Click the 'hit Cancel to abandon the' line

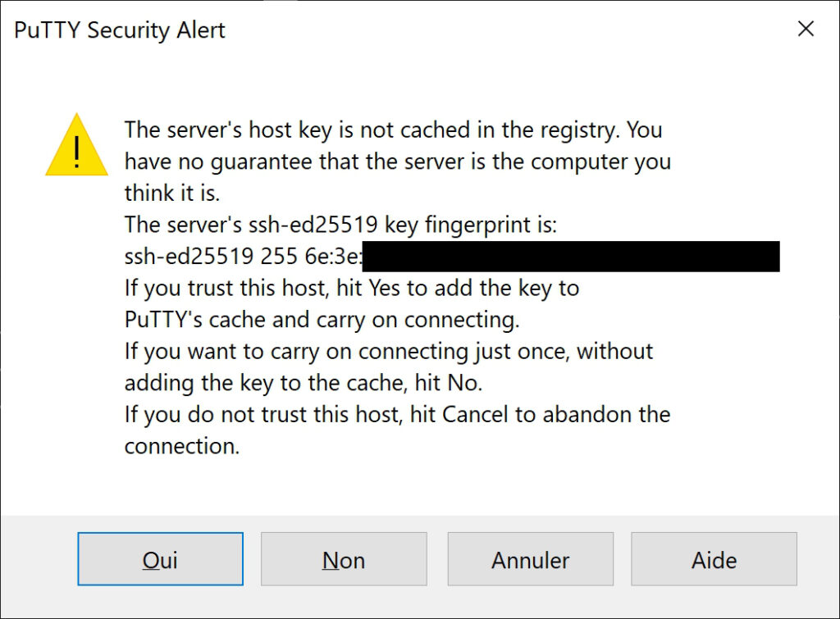tap(397, 415)
